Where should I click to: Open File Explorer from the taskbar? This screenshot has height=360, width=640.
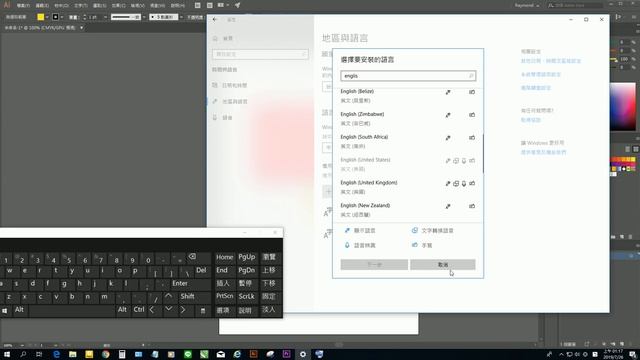click(x=73, y=354)
